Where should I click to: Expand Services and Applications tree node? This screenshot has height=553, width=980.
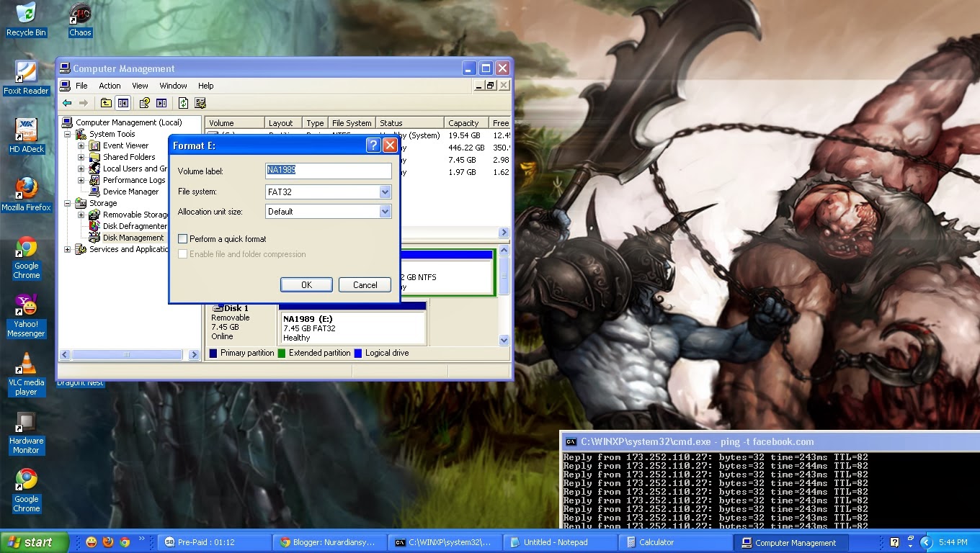coord(68,249)
